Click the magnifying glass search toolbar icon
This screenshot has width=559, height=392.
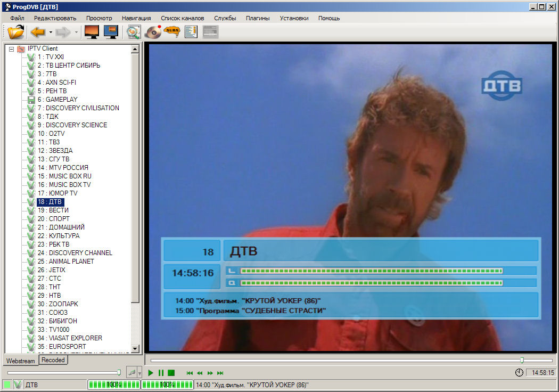pyautogui.click(x=133, y=32)
